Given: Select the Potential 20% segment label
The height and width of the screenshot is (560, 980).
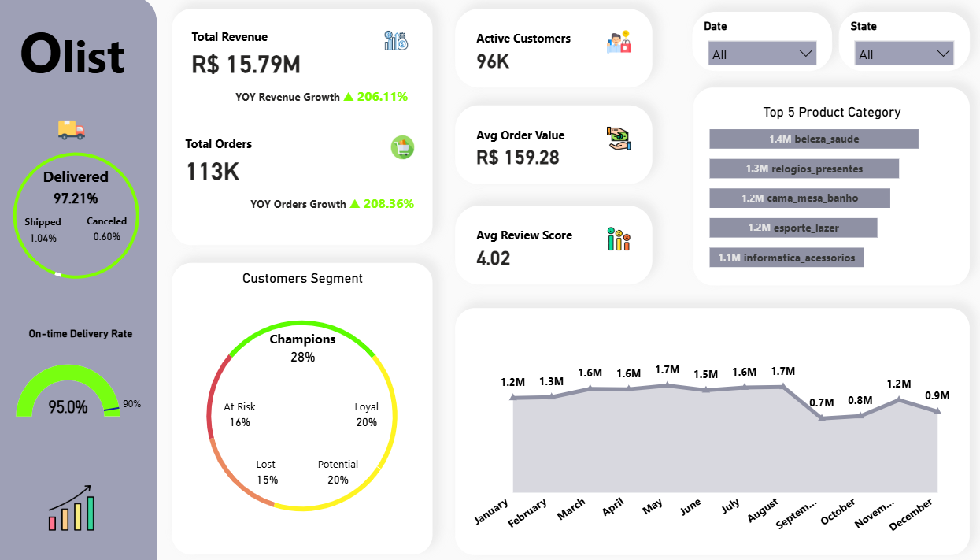Looking at the screenshot, I should pos(338,472).
